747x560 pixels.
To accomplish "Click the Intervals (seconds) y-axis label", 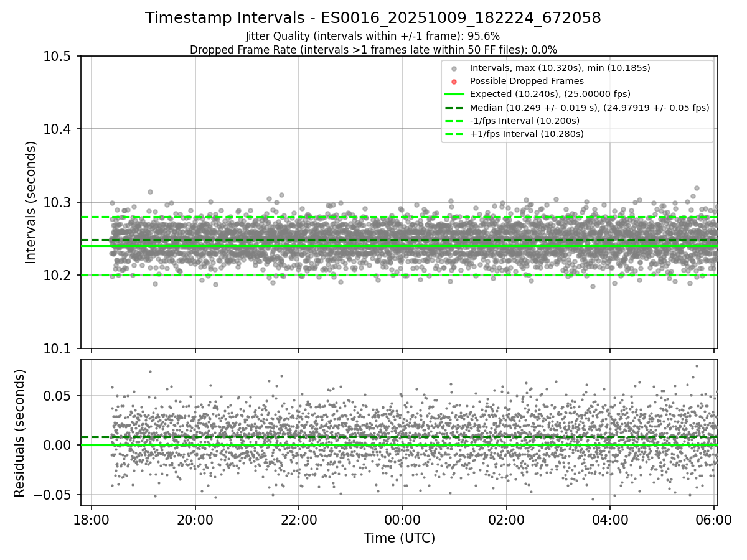I will coord(31,202).
